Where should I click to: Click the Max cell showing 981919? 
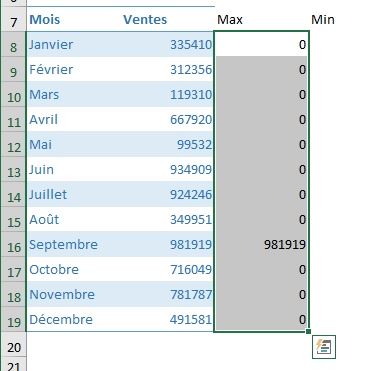tap(262, 244)
